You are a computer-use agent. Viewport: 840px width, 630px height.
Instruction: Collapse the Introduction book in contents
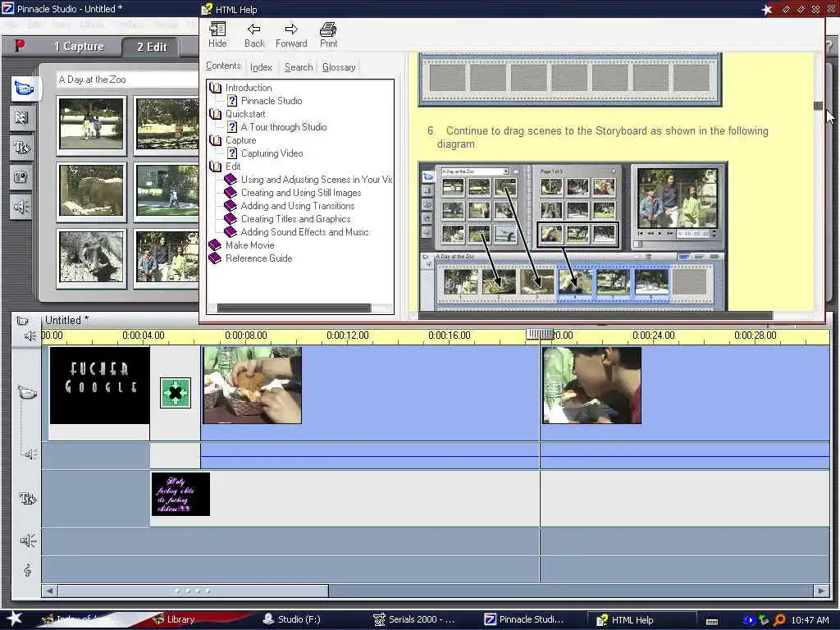click(x=216, y=88)
